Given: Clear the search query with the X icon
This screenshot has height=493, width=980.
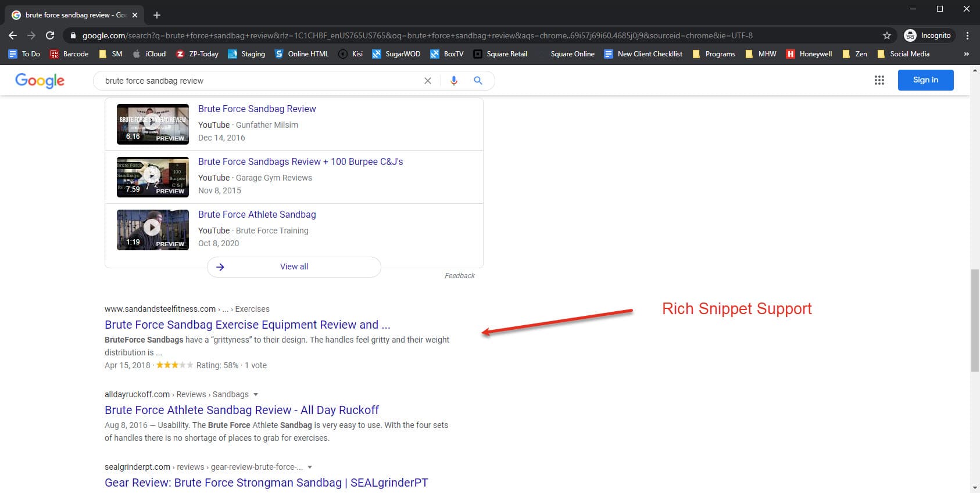Looking at the screenshot, I should pyautogui.click(x=428, y=81).
